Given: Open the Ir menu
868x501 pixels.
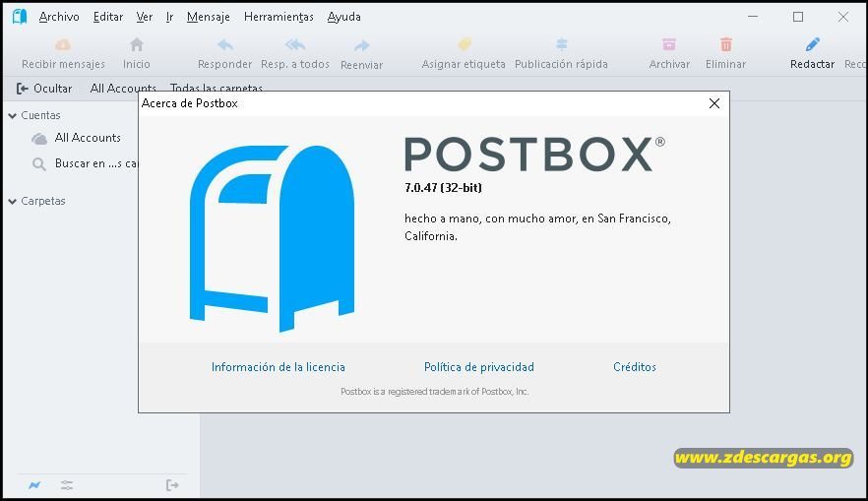Looking at the screenshot, I should (169, 17).
